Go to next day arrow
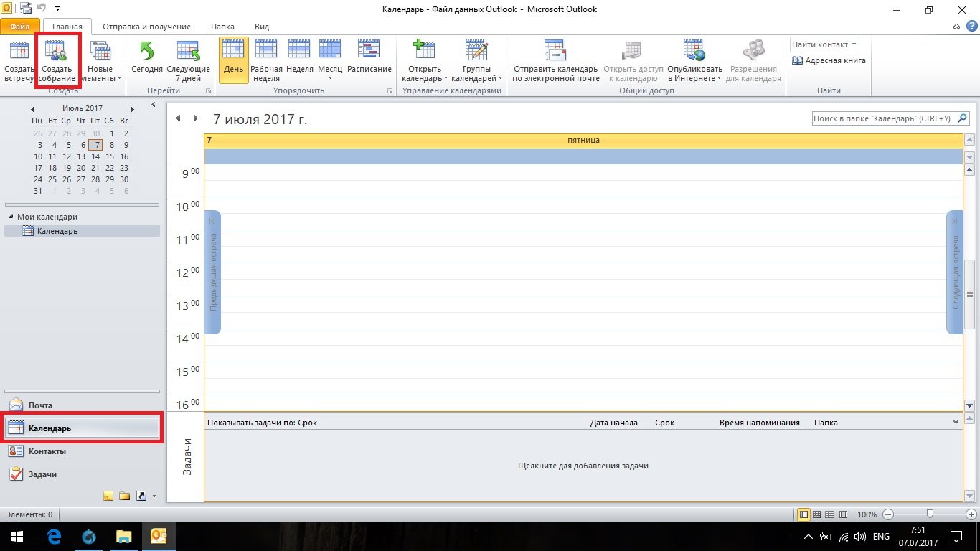980x551 pixels. (196, 118)
